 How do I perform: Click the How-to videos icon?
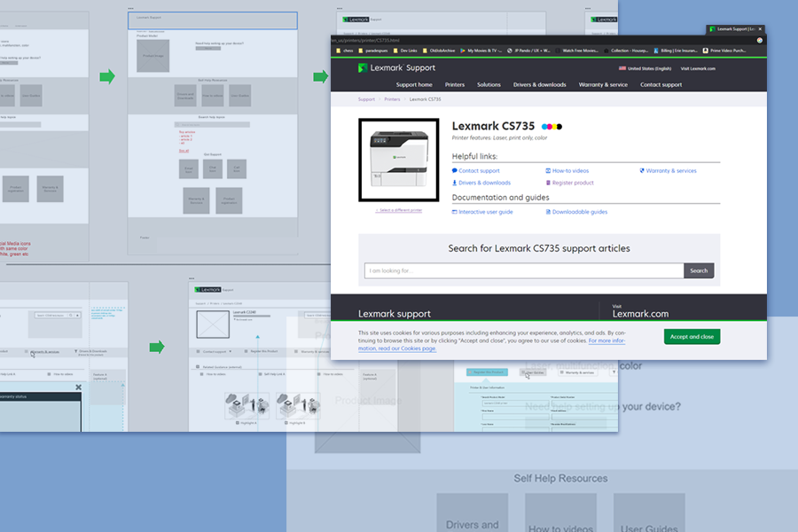pyautogui.click(x=548, y=170)
